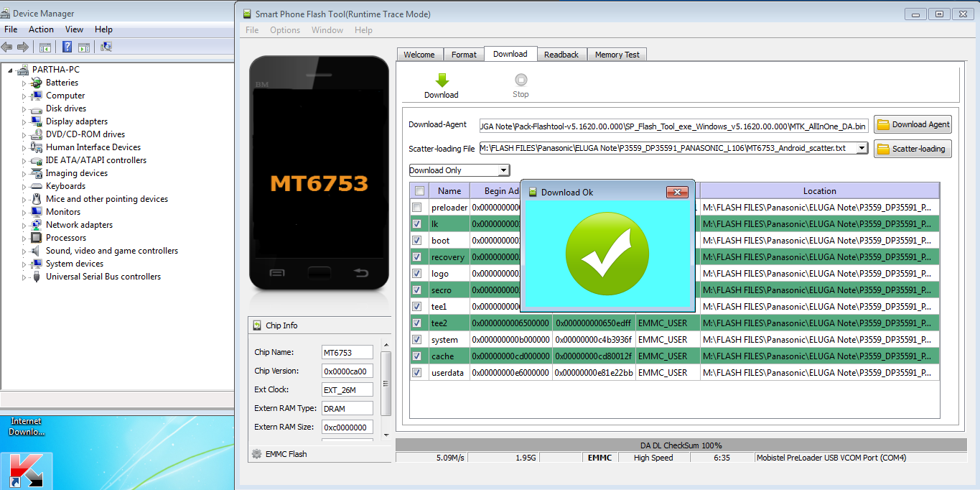Click the Mobistel PreLoader USB VCOM Port status text
Screen dimensions: 980x490
(830, 458)
